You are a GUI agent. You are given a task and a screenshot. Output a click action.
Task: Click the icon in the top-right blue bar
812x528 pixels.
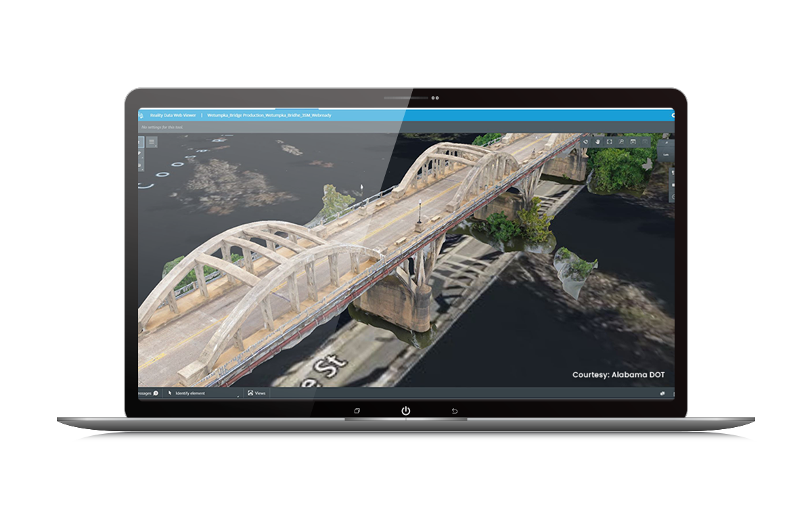click(672, 115)
